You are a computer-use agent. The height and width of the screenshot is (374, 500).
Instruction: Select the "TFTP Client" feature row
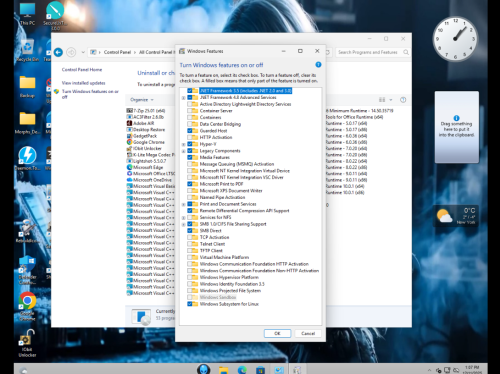pos(211,251)
